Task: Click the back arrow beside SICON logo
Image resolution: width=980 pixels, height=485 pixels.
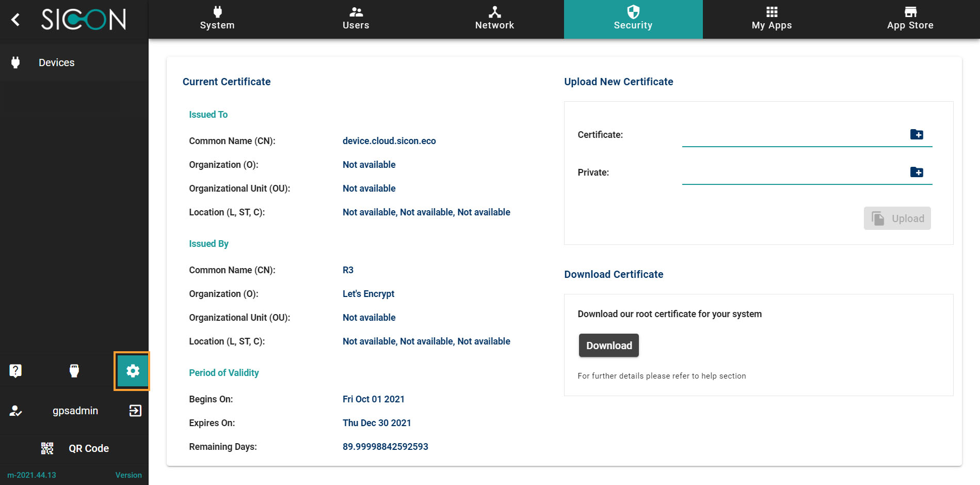Action: tap(15, 20)
